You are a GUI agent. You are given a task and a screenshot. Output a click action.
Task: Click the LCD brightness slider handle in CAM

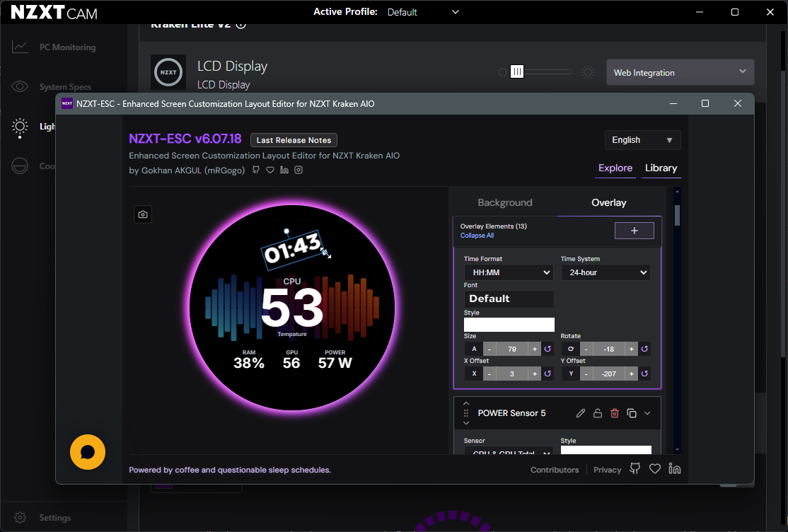click(x=516, y=72)
